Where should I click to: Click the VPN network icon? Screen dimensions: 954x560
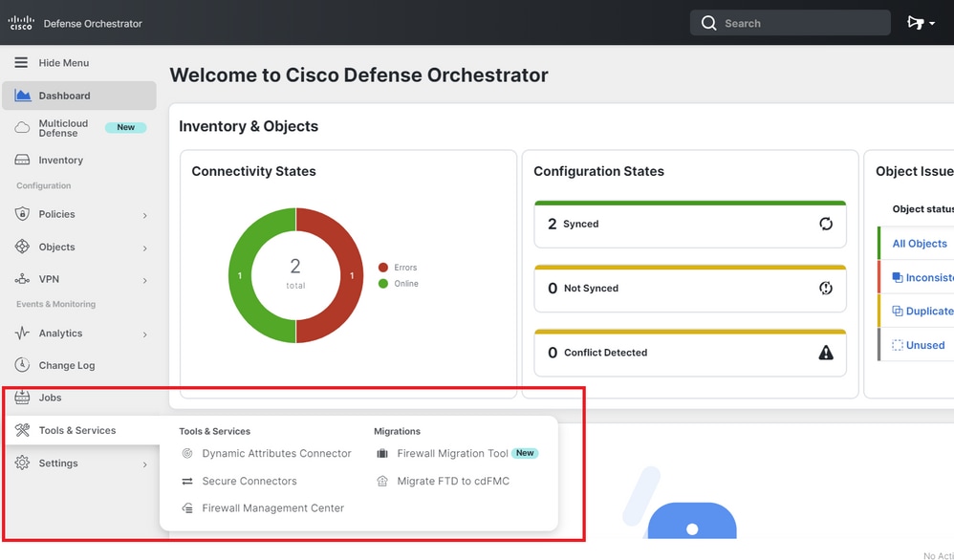tap(22, 279)
